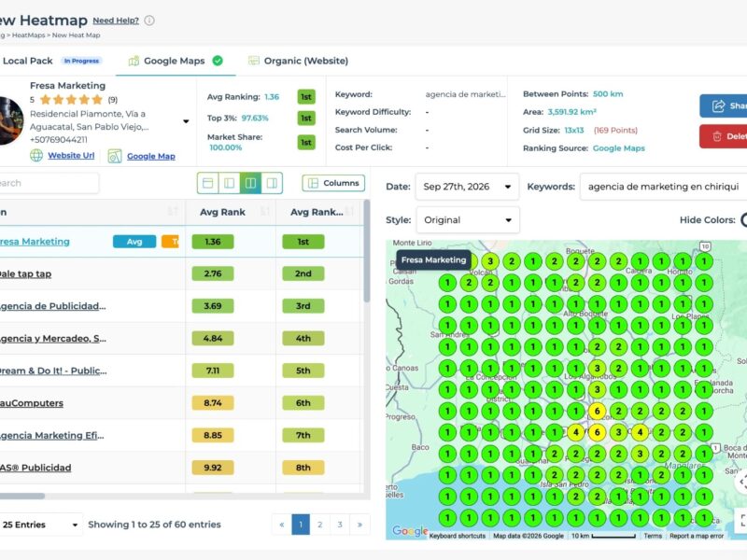Open the Agencia de Publicidad listing
The width and height of the screenshot is (747, 560).
pyautogui.click(x=52, y=306)
